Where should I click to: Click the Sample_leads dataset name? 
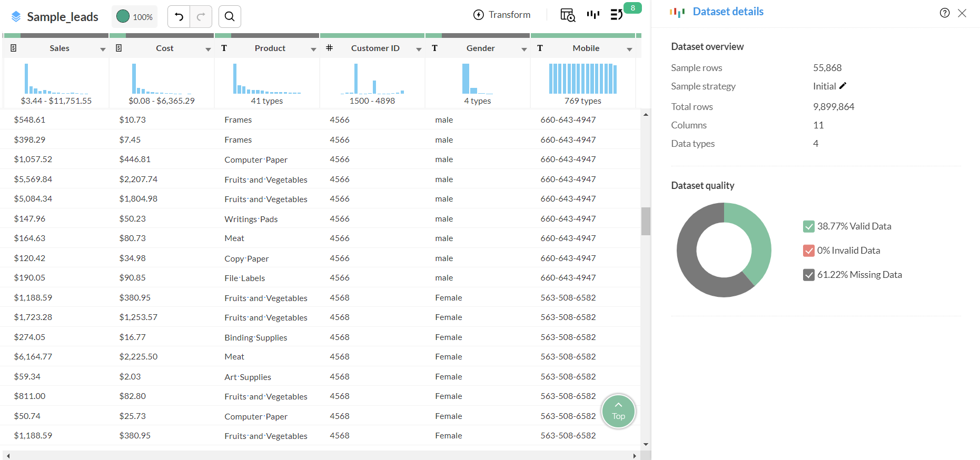tap(63, 17)
